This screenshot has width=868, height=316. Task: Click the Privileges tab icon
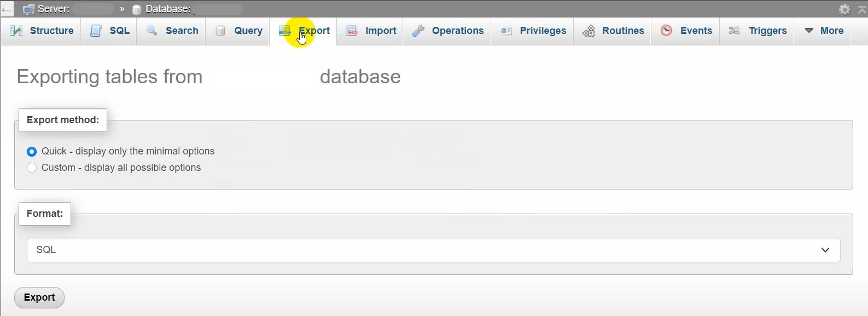506,31
